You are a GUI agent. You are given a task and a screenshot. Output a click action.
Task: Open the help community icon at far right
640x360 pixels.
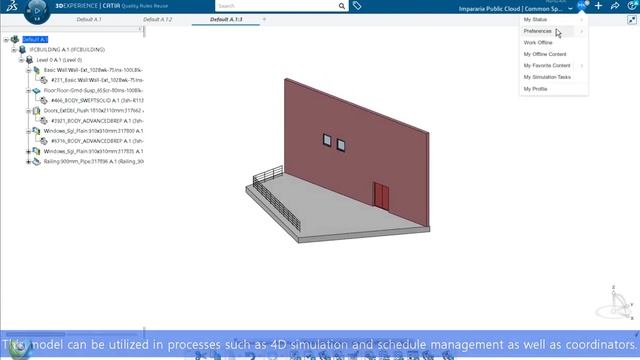tap(632, 6)
